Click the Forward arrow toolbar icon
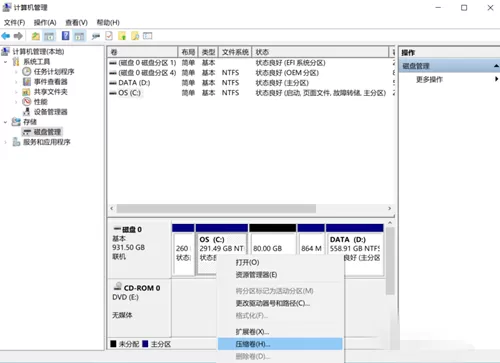The image size is (500, 363). click(x=18, y=36)
